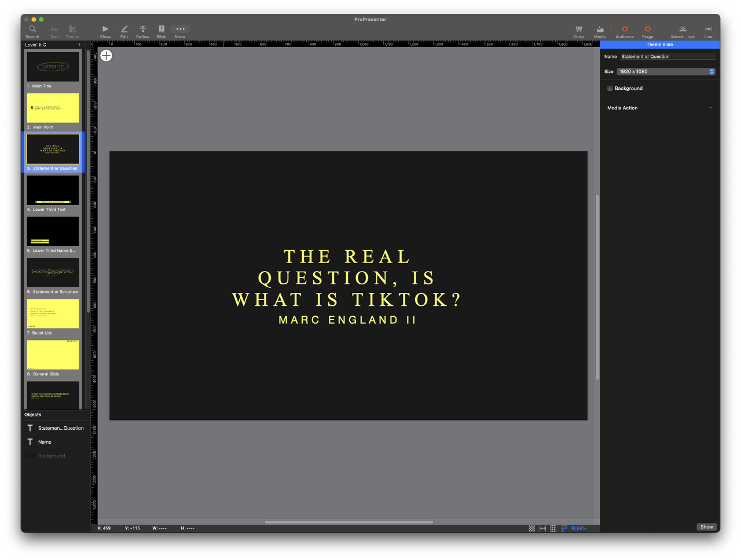741x560 pixels.
Task: Click the Text toolbar icon
Action: click(54, 31)
